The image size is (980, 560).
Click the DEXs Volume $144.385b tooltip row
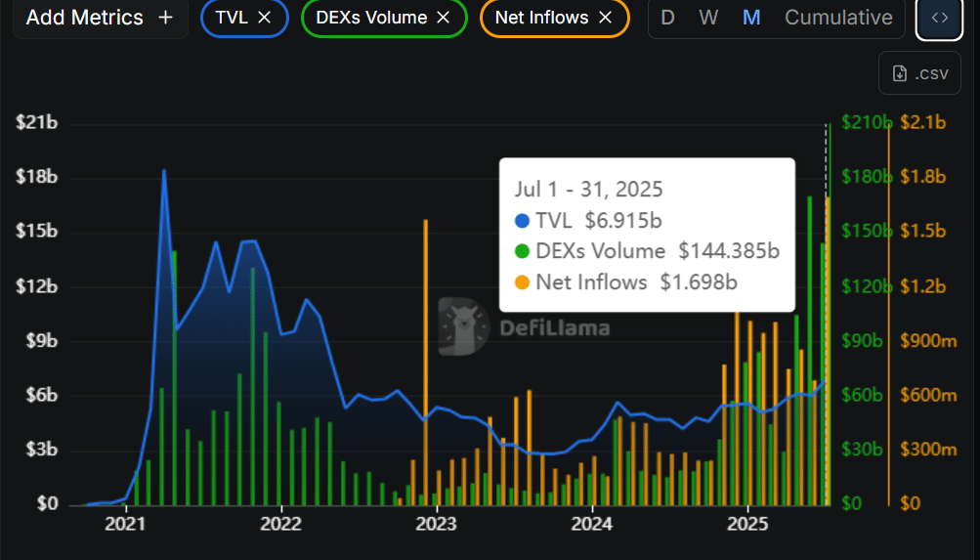pos(647,250)
